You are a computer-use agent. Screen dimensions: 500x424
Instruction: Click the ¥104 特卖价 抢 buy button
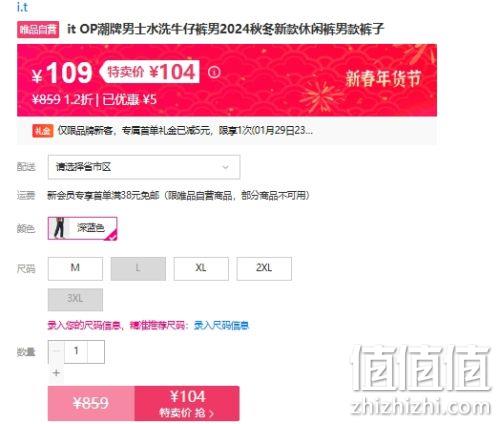187,403
